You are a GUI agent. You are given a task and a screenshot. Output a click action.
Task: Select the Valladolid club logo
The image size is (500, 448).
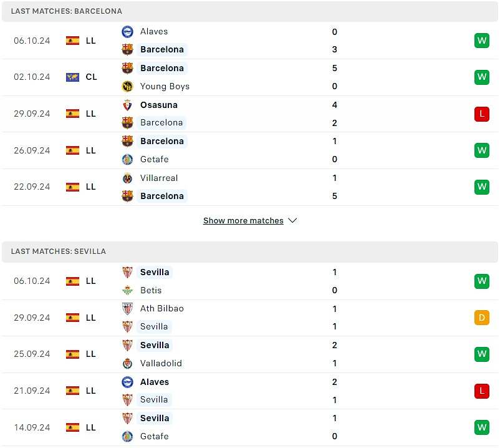pos(128,363)
